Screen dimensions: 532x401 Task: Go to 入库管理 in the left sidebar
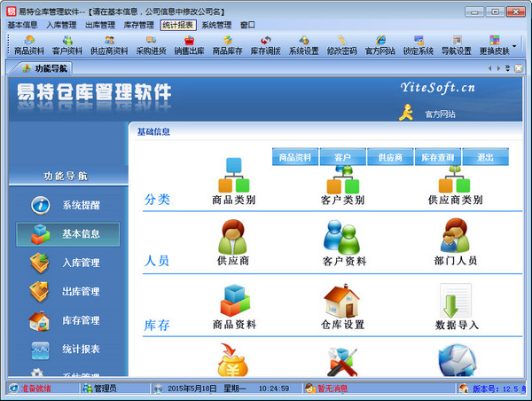click(x=69, y=263)
